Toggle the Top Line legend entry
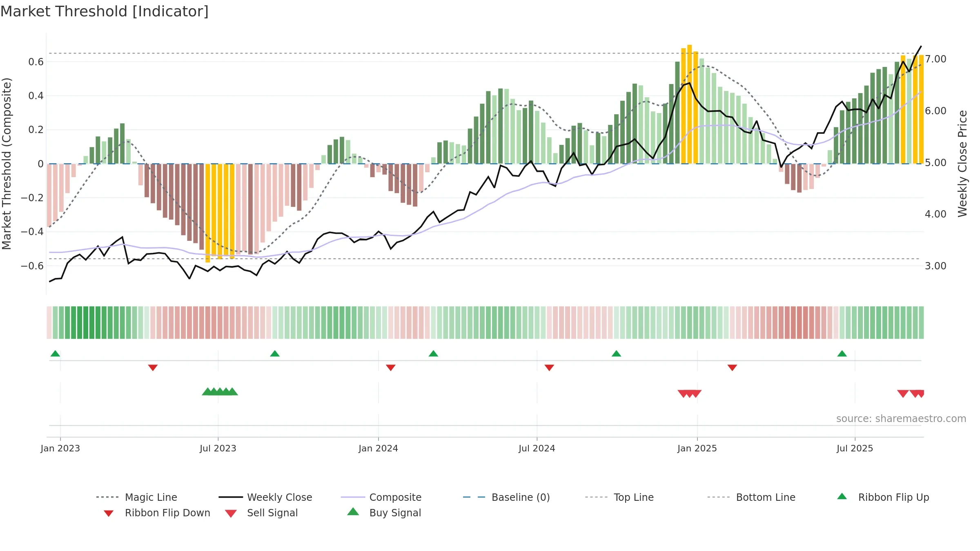980x551 pixels. click(619, 497)
